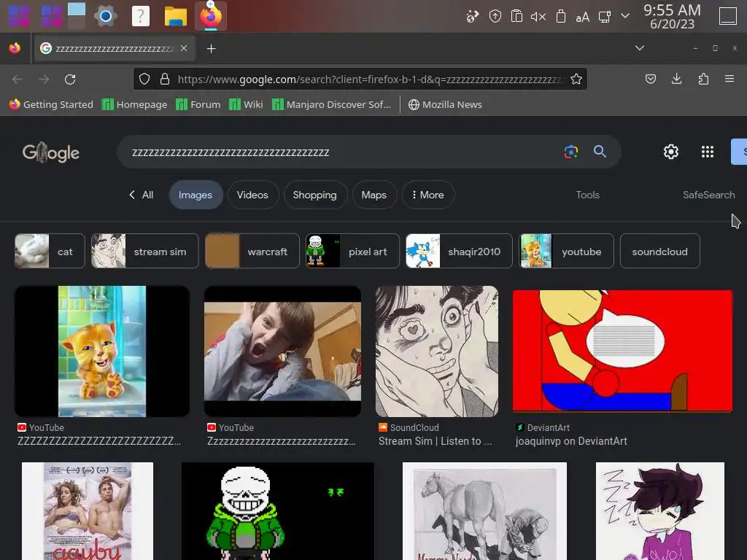Click the 'Stream Sim | Listen to' caption
Viewport: 747px width, 560px height.
435,441
